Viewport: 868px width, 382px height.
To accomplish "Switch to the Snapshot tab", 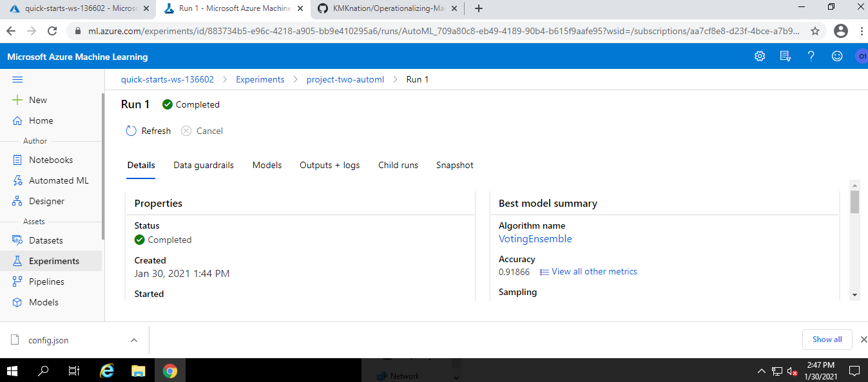I will 455,165.
